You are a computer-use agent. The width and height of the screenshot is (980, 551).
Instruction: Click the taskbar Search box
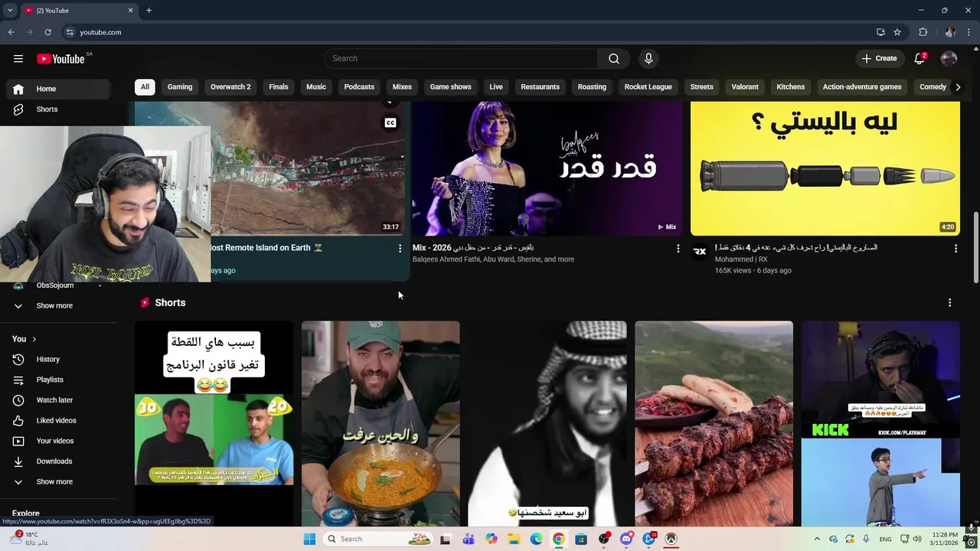tap(378, 539)
